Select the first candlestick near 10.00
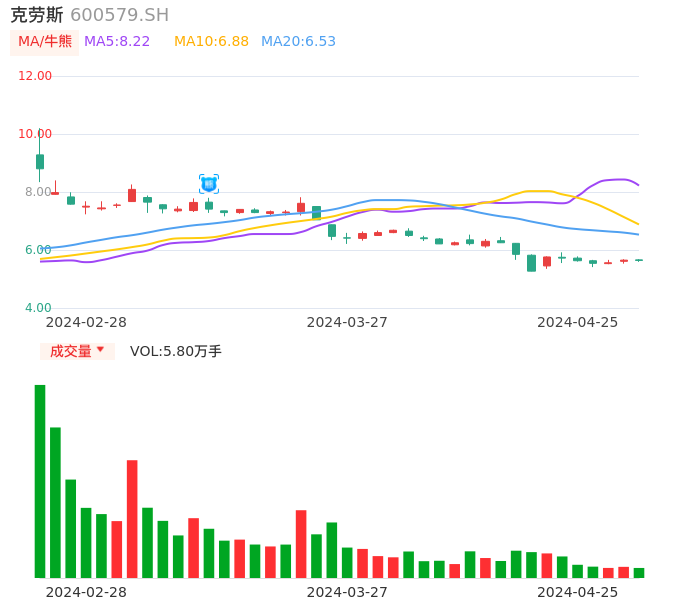Image resolution: width=686 pixels, height=606 pixels. [x=40, y=161]
